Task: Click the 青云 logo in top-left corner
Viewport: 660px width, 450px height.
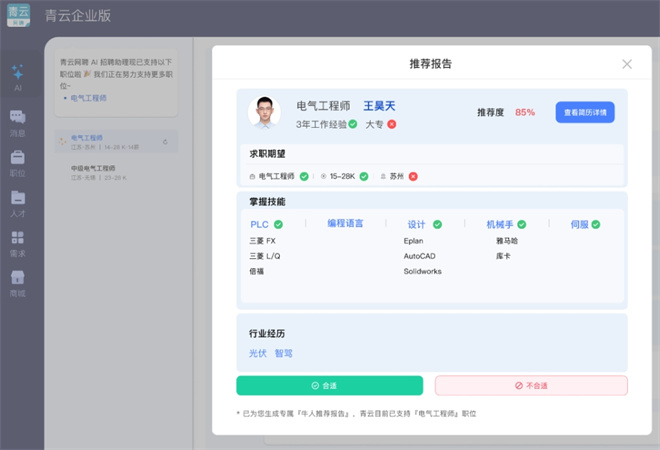Action: (19, 15)
